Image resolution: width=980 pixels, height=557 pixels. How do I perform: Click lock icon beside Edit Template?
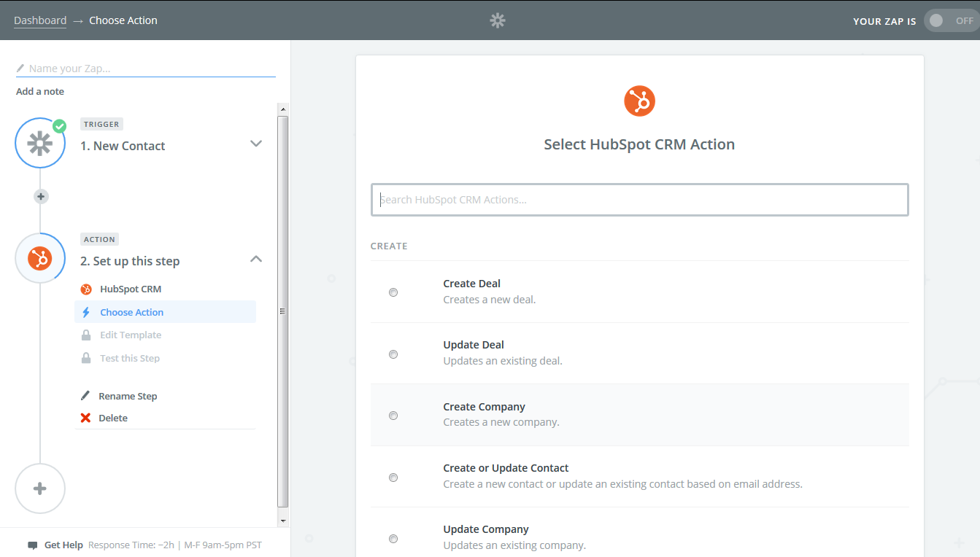click(x=86, y=335)
